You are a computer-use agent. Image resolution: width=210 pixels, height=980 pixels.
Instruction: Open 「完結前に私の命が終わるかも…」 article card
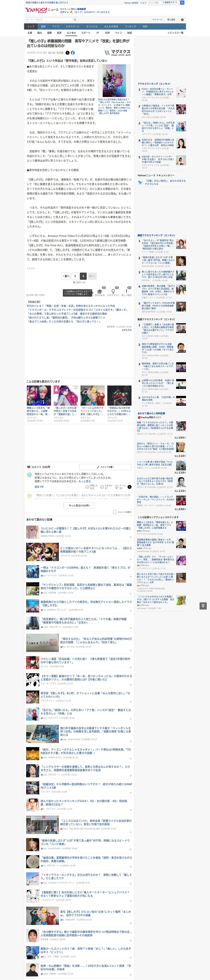click(x=119, y=403)
